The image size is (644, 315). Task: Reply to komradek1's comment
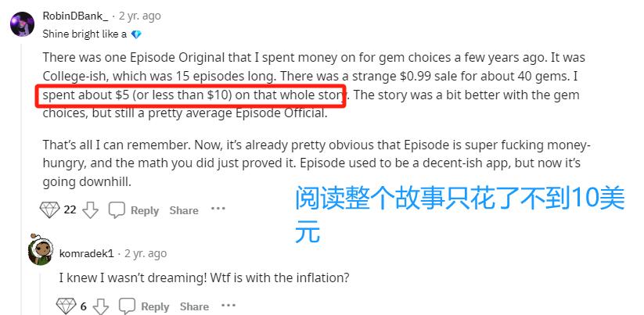tap(155, 307)
